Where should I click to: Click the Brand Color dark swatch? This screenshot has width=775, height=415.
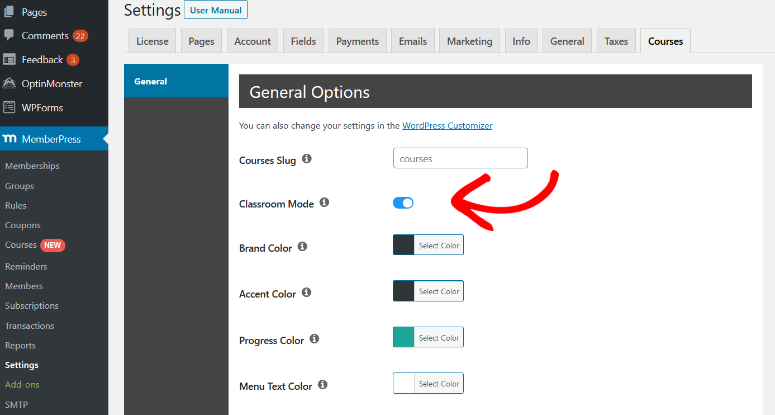403,245
